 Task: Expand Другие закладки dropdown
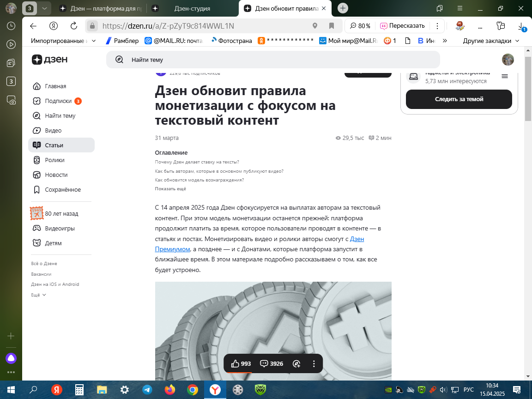(491, 41)
